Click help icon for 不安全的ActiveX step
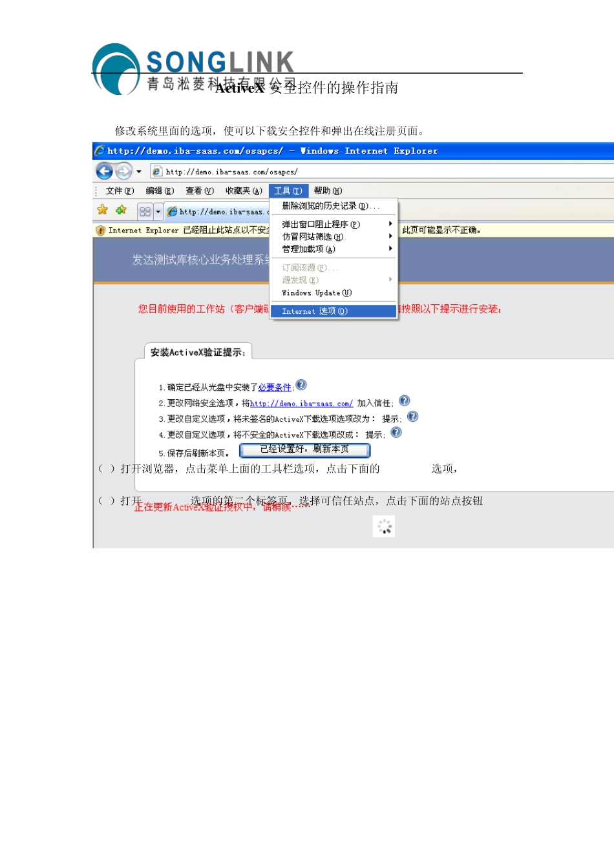This screenshot has width=614, height=868. pyautogui.click(x=396, y=432)
